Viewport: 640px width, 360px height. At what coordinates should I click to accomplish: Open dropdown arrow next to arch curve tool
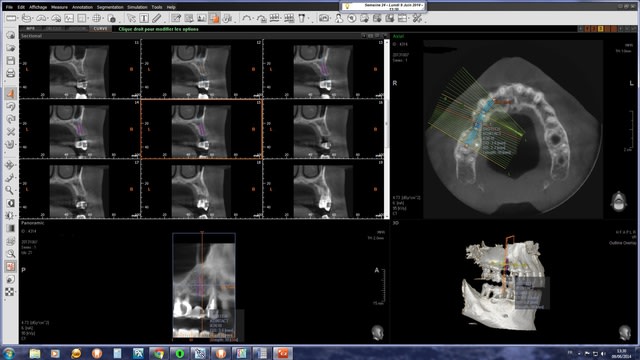click(x=253, y=18)
